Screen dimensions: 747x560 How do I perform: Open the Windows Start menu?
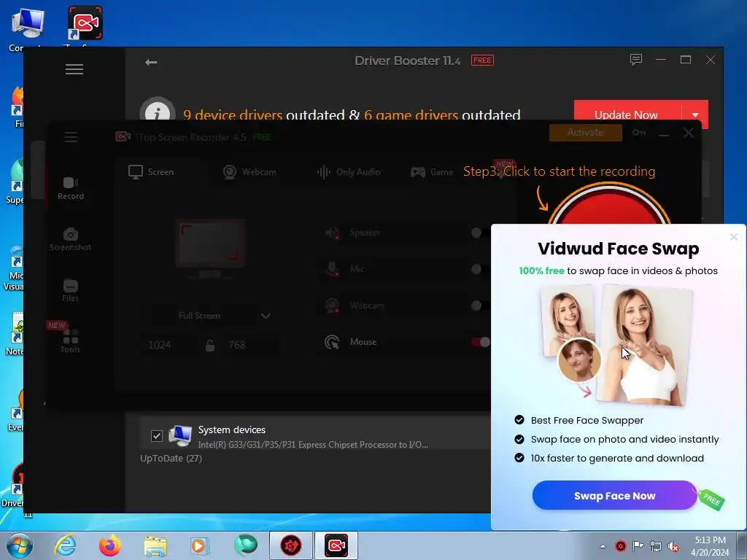(x=20, y=545)
